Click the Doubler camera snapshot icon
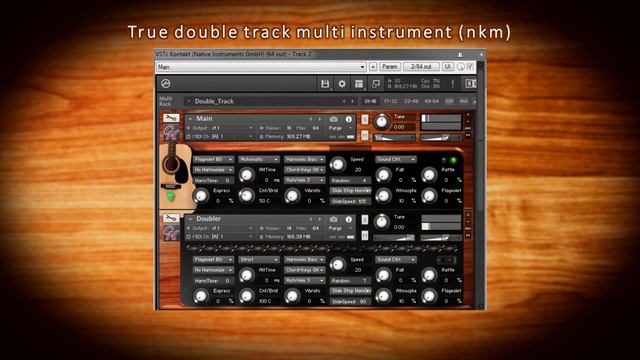This screenshot has height=360, width=640. [x=333, y=220]
